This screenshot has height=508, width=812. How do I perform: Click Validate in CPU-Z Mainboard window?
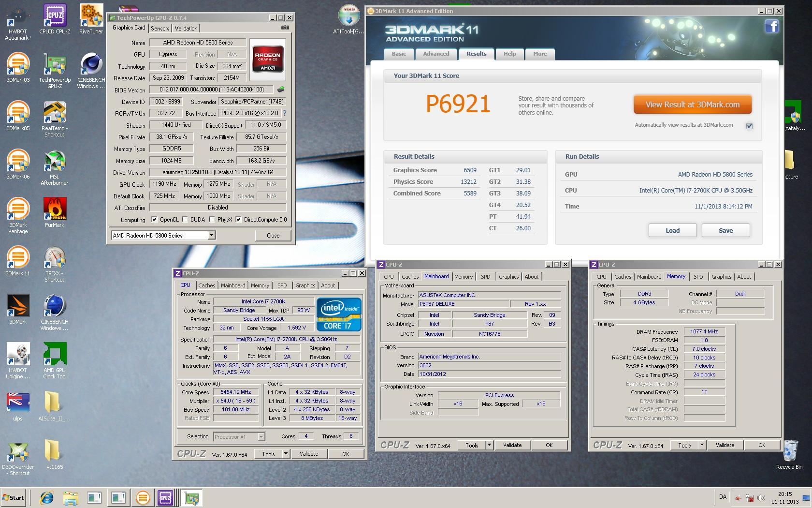512,445
